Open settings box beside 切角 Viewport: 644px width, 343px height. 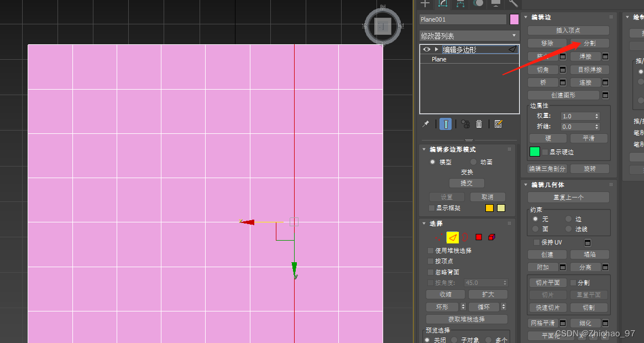(563, 70)
